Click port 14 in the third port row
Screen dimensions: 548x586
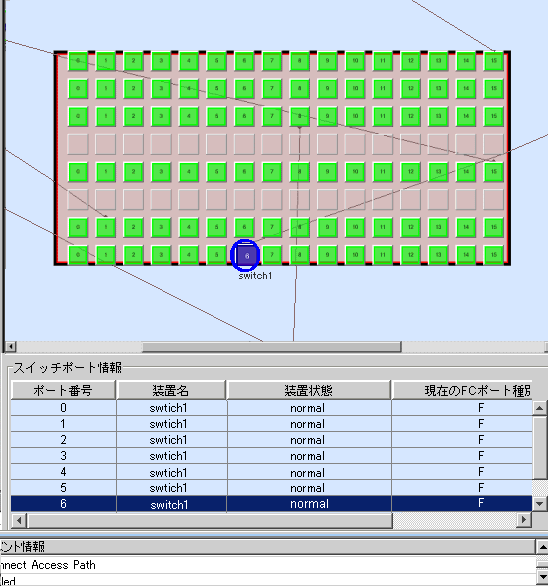point(466,116)
